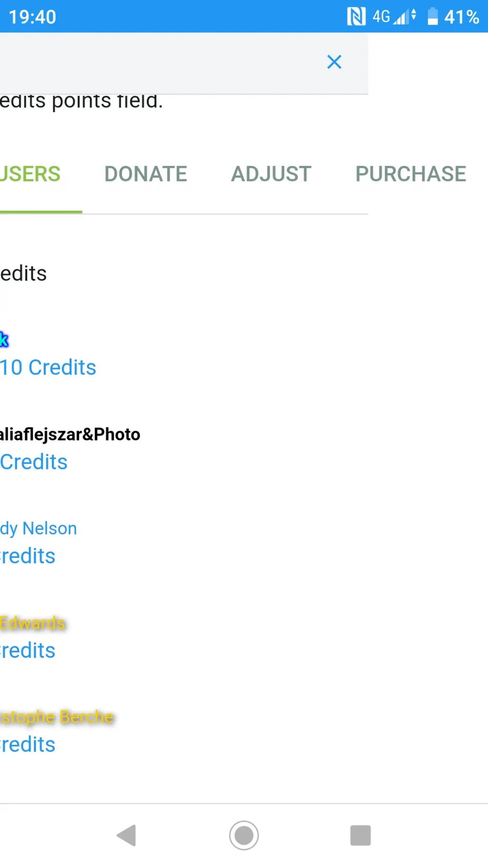Viewport: 488px width, 868px height.
Task: Open the stophe Berche user profile
Action: (x=57, y=717)
